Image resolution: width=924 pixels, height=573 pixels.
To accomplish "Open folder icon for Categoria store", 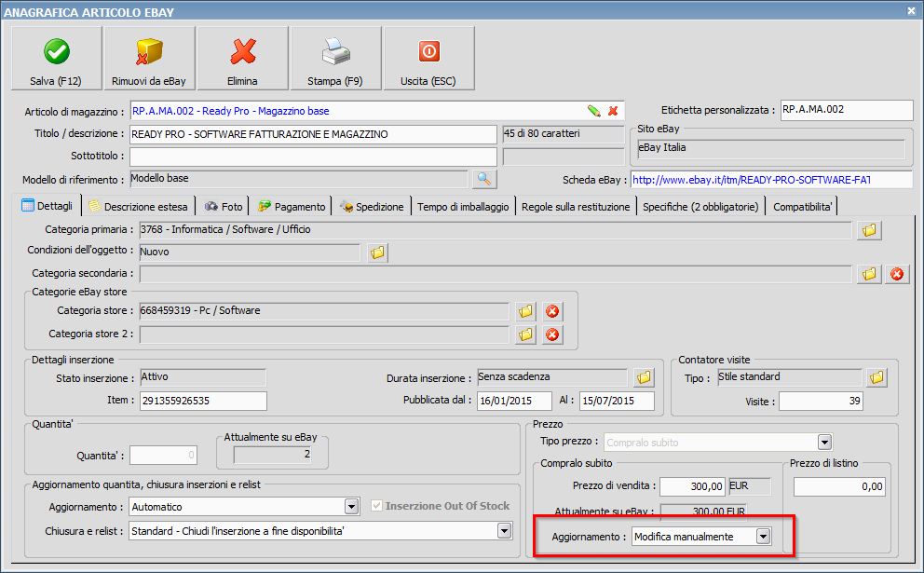I will (525, 311).
